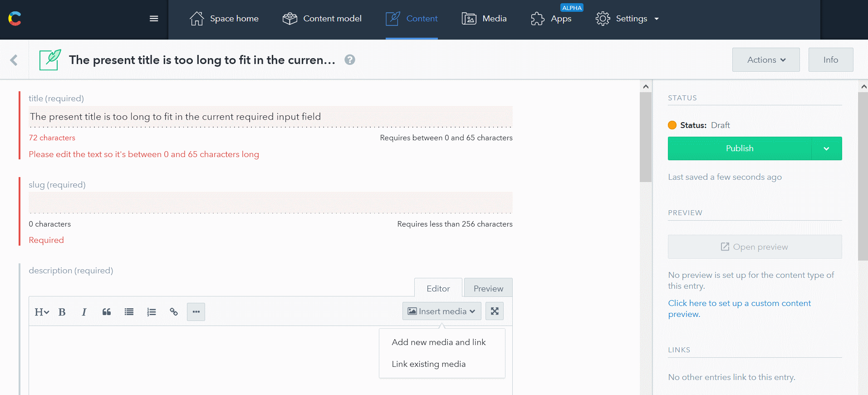Switch to the Preview tab

click(x=488, y=288)
